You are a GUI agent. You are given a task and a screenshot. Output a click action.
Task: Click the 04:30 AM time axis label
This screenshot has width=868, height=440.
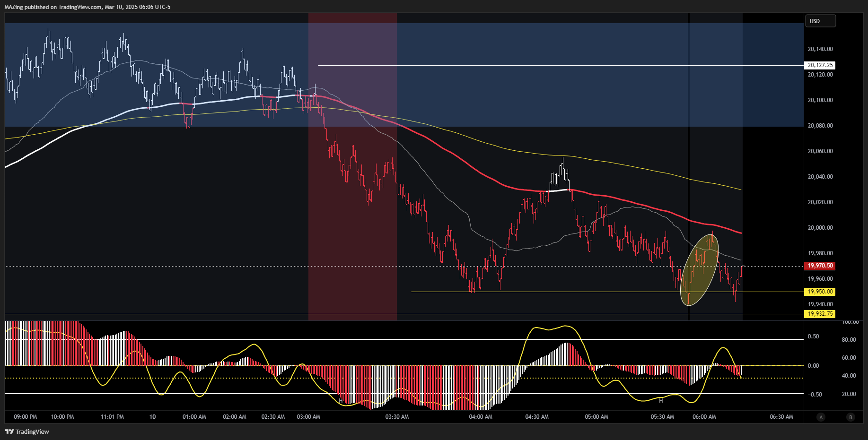point(537,417)
